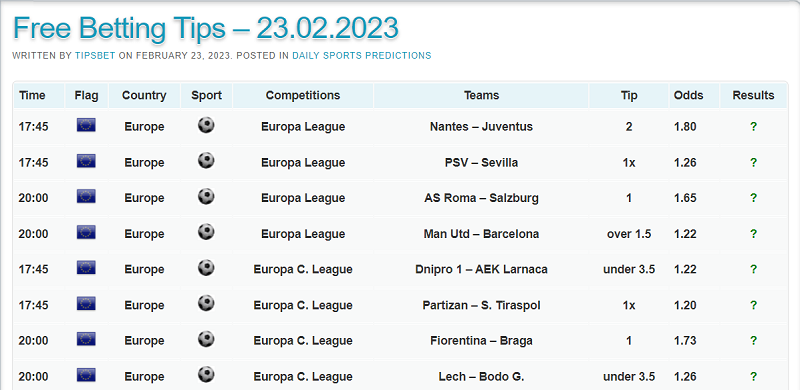Open the TIPSBET author link
The width and height of the screenshot is (800, 390).
[x=95, y=56]
